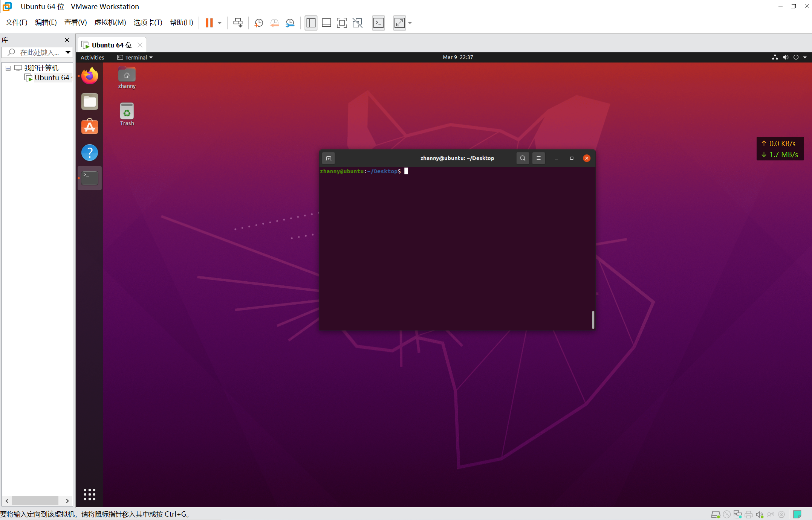Click the full screen mode button in toolbar
This screenshot has height=520, width=812.
(399, 23)
